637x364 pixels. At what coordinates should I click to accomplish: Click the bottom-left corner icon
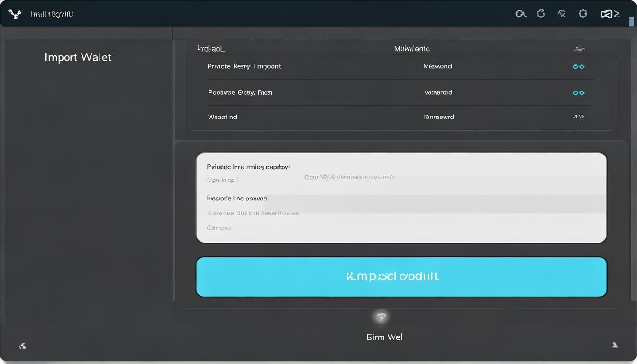pos(22,346)
